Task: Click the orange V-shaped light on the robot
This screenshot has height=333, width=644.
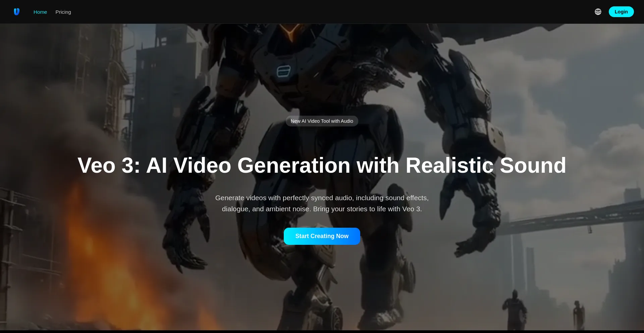Action: pos(290,32)
